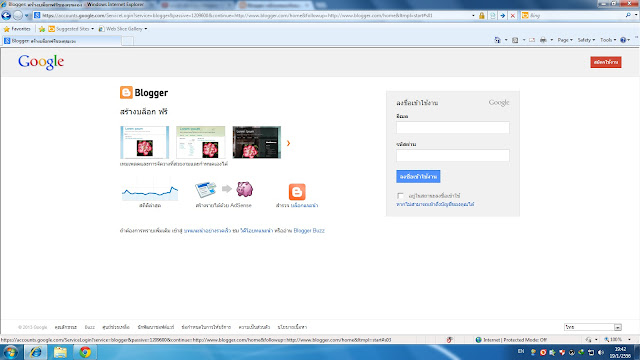Click the search magnifier icon
Screen dimensions: 640x360
point(628,15)
